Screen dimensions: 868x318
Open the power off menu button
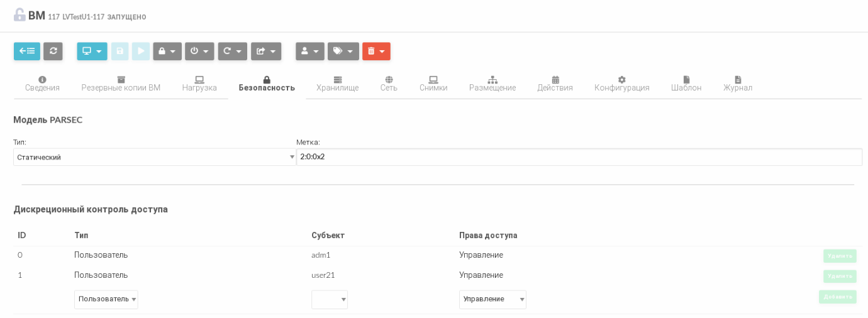point(199,52)
